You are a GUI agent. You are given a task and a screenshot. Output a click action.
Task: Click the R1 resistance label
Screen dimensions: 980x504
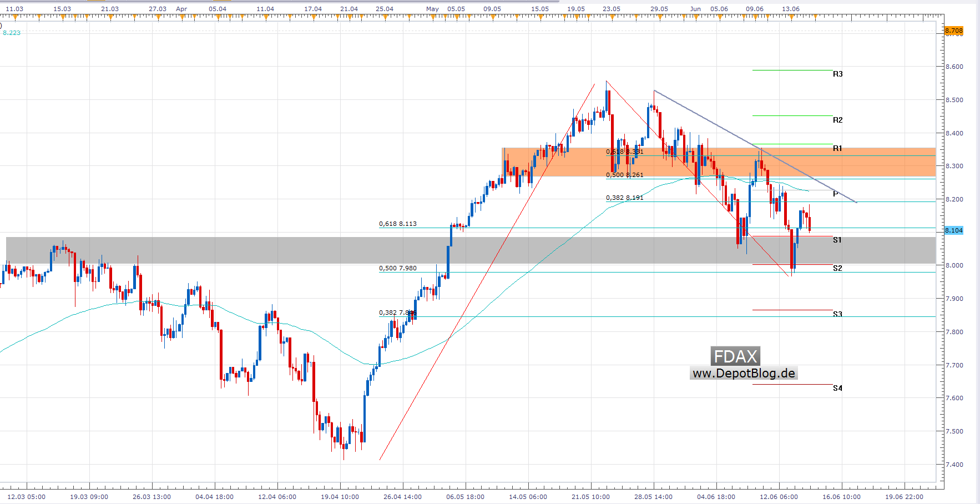(837, 148)
